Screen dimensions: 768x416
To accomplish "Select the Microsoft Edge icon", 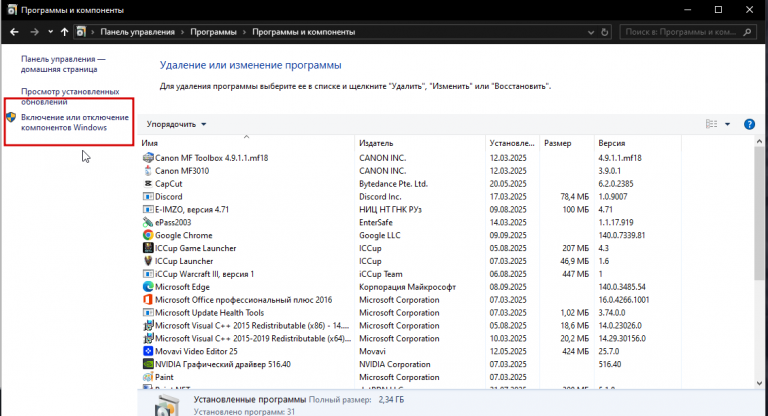I will click(x=148, y=287).
